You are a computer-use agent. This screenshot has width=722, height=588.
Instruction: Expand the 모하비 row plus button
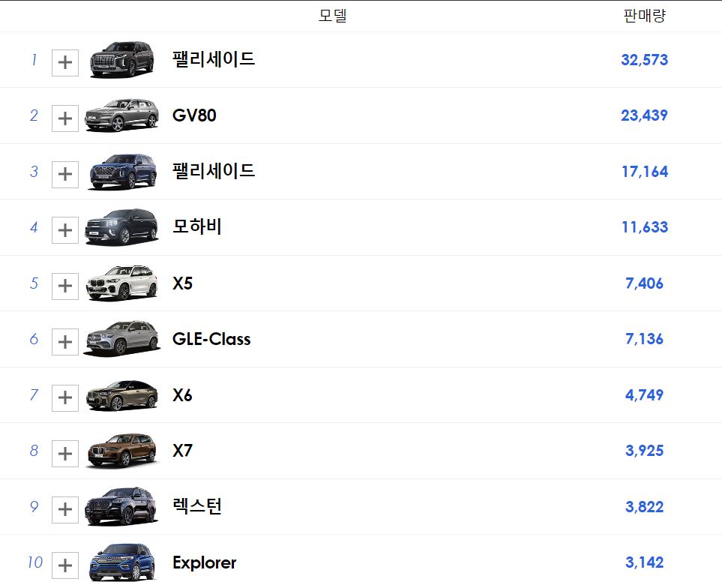[65, 230]
